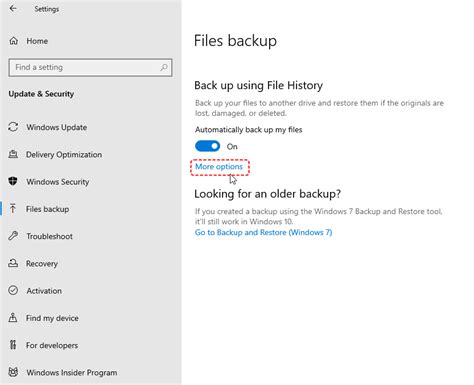
Task: Open For developers settings
Action: click(x=52, y=345)
